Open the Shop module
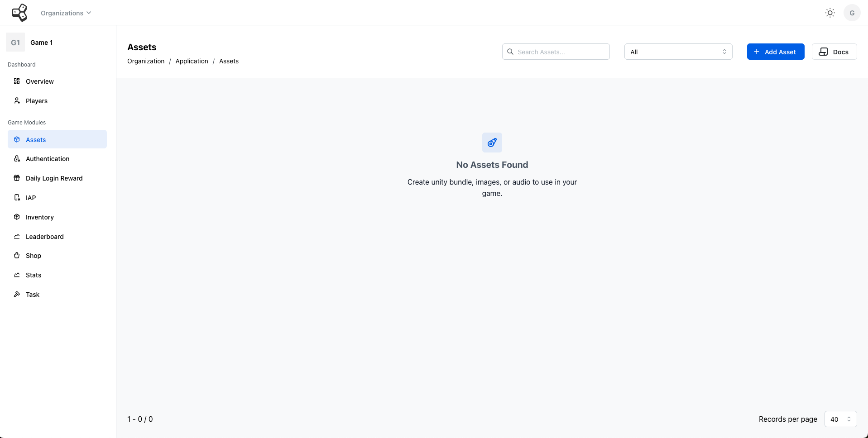Image resolution: width=868 pixels, height=438 pixels. pyautogui.click(x=57, y=256)
